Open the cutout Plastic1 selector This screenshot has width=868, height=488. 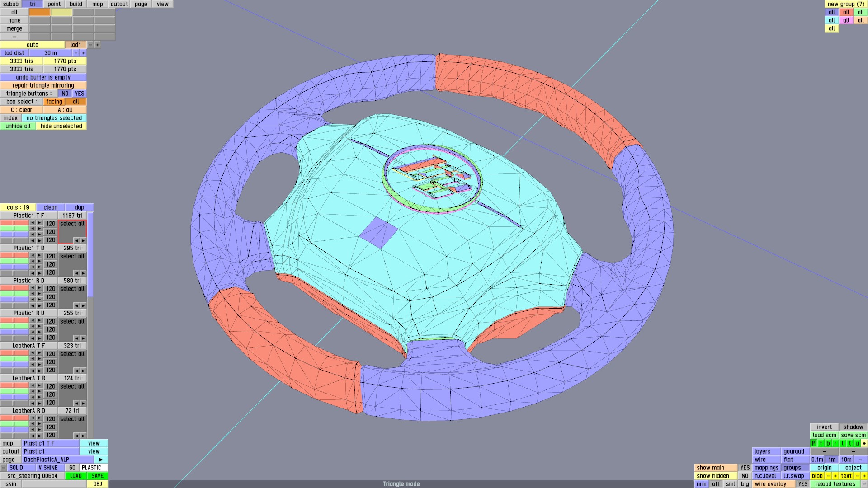pyautogui.click(x=51, y=451)
